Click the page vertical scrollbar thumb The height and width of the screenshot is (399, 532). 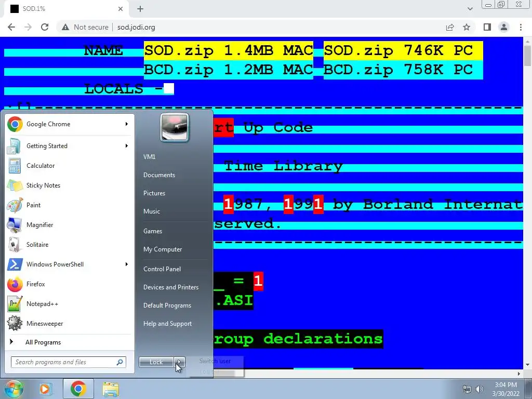click(x=528, y=55)
